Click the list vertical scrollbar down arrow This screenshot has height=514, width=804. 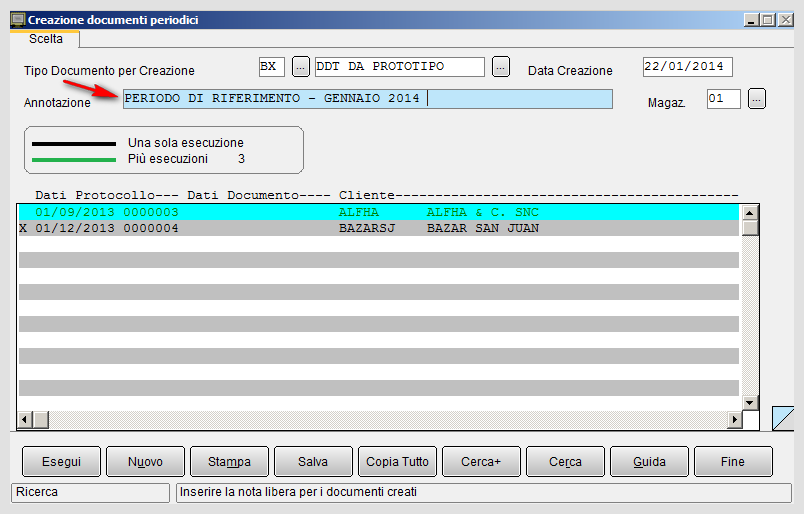pos(750,403)
